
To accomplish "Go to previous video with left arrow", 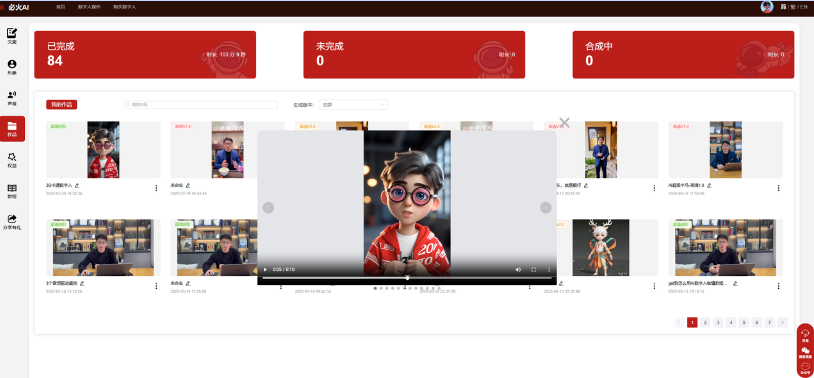I will (x=268, y=208).
